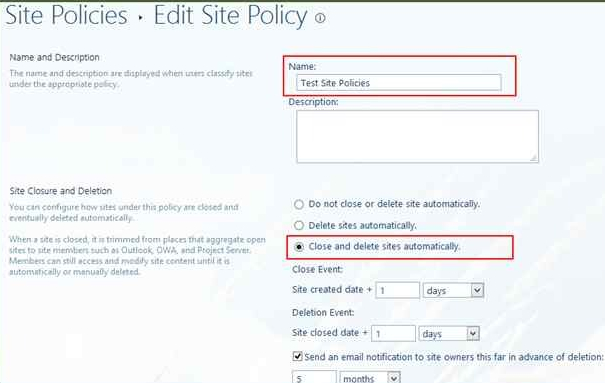The image size is (605, 383).
Task: Click the Name field containing Test Site Policies
Action: click(399, 83)
